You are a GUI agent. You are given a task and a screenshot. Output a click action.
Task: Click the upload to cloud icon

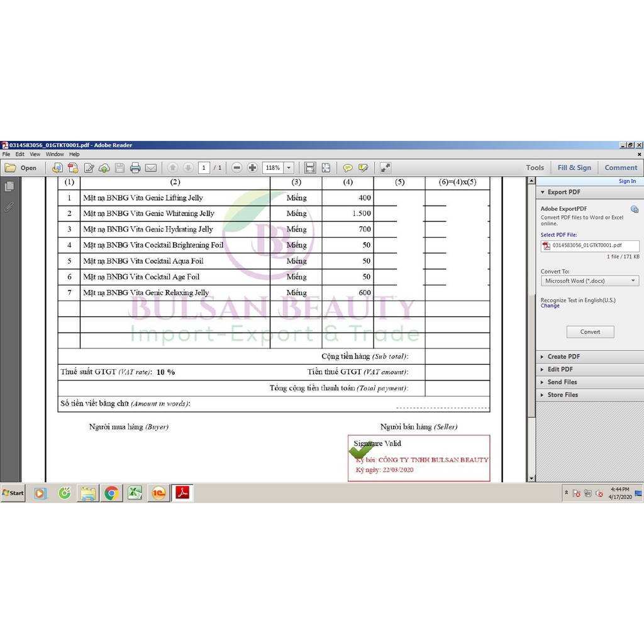pyautogui.click(x=104, y=167)
